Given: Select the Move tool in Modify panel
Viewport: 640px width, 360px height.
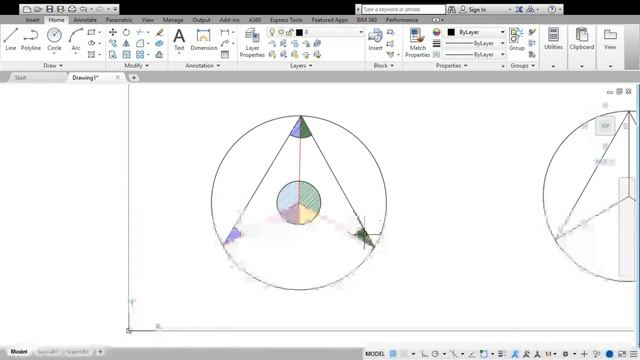Looking at the screenshot, I should coord(113,32).
